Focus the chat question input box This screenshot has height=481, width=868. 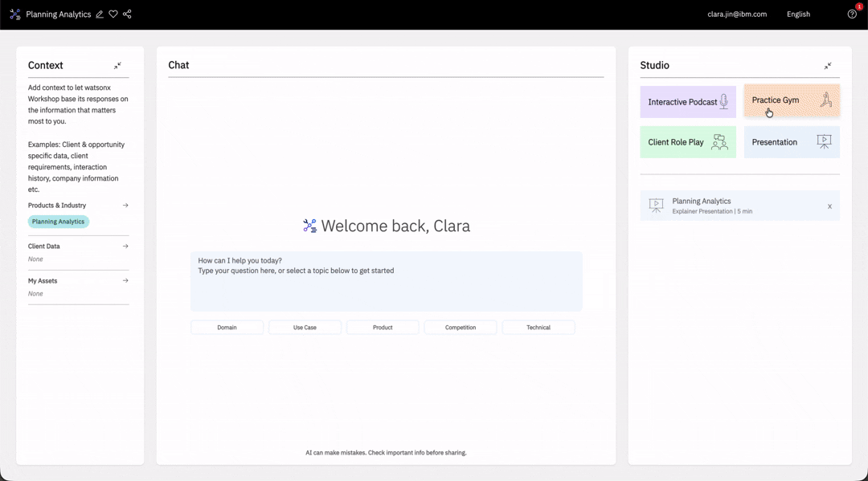pyautogui.click(x=387, y=281)
